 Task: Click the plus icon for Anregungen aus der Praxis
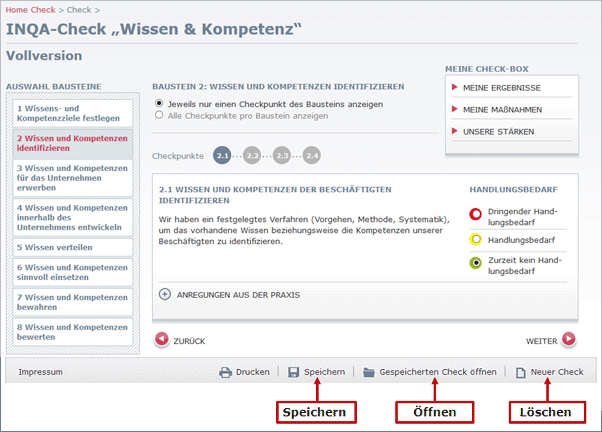click(x=165, y=294)
